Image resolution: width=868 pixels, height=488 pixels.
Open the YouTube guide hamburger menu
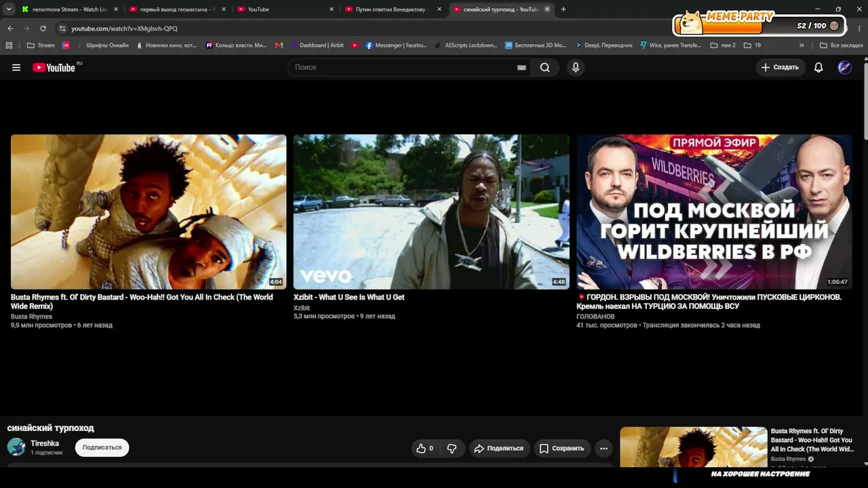click(16, 67)
